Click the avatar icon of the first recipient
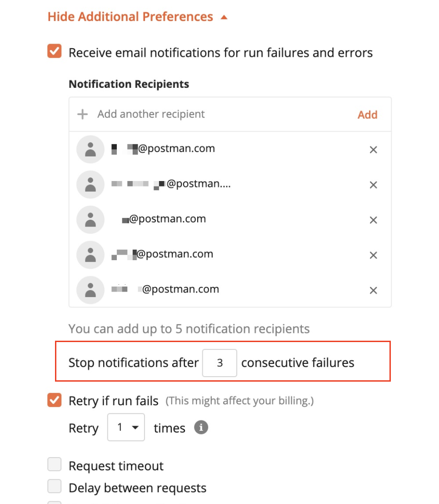Image resolution: width=439 pixels, height=504 pixels. (90, 149)
